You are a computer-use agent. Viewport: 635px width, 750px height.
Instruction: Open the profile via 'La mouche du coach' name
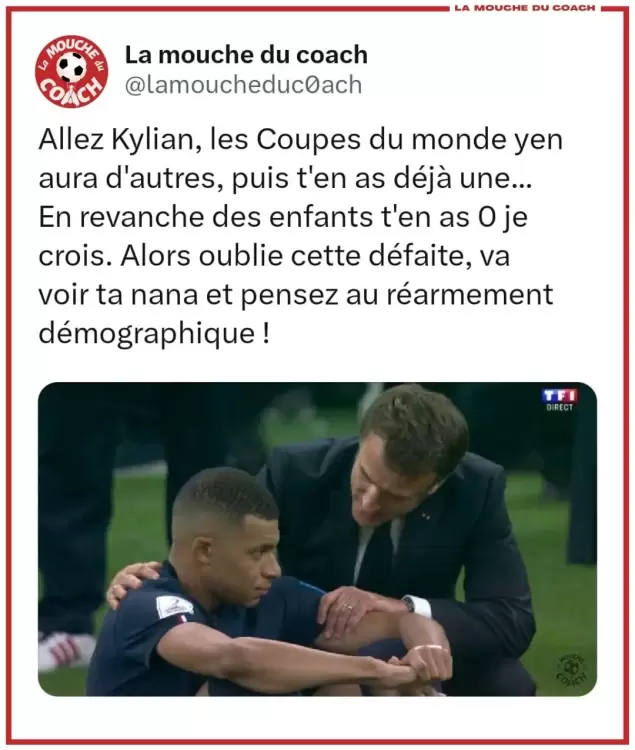click(x=246, y=55)
